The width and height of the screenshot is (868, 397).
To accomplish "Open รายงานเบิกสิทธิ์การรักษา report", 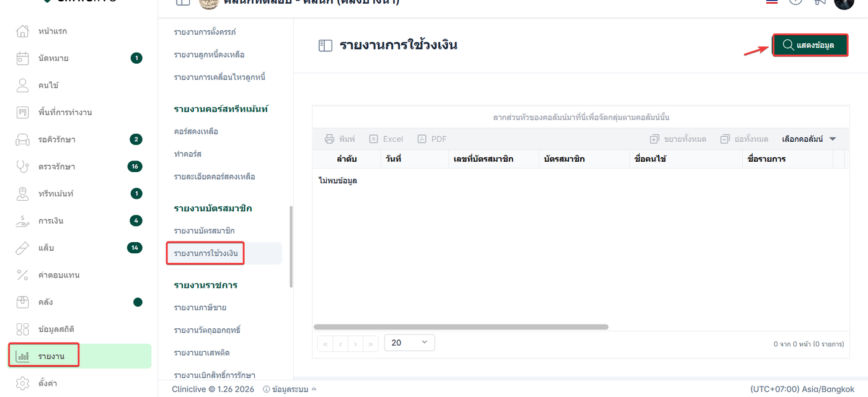I will (x=215, y=375).
